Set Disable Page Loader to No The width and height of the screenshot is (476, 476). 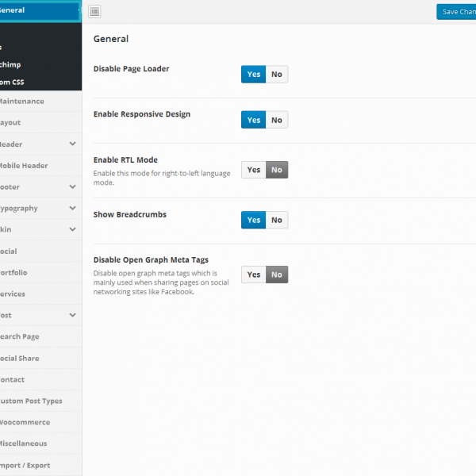point(276,75)
